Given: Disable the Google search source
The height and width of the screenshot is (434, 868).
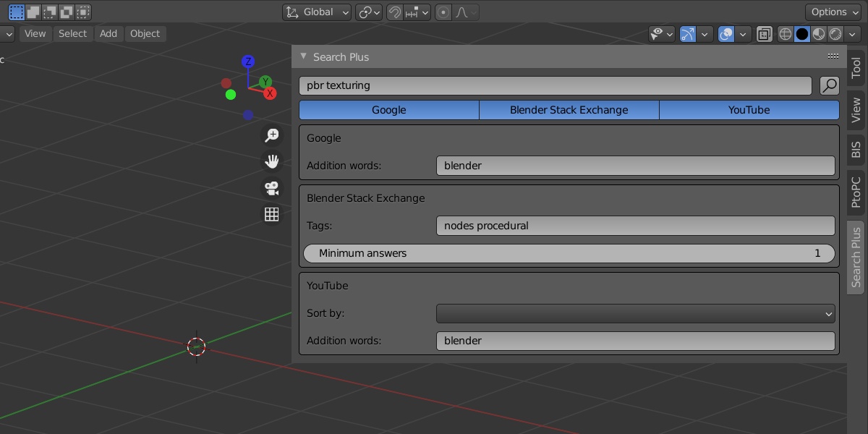Looking at the screenshot, I should tap(388, 110).
